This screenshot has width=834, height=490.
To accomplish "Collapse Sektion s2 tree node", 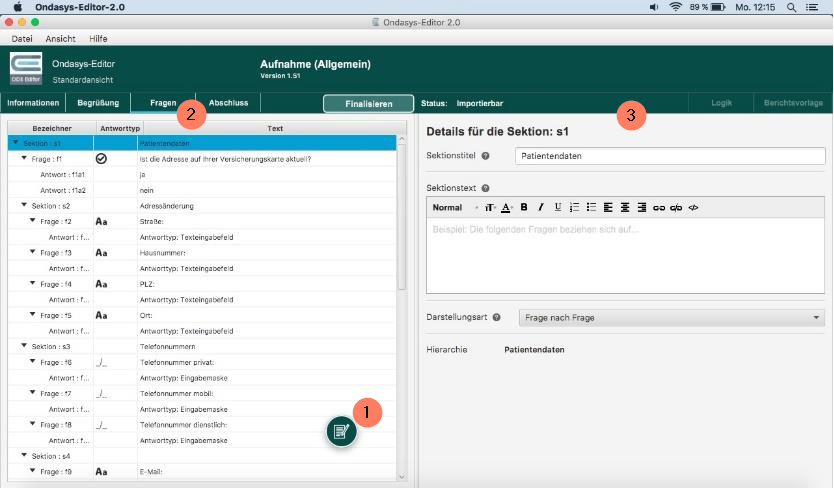I will (24, 205).
